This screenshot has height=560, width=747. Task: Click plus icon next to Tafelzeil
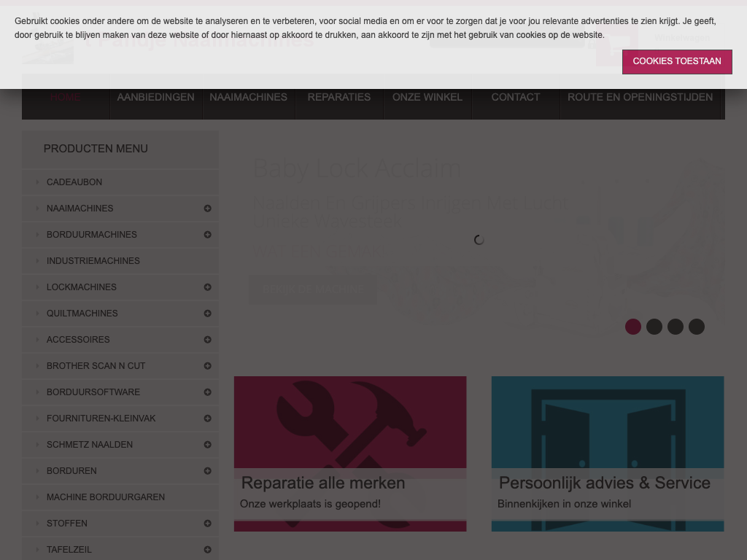(207, 550)
